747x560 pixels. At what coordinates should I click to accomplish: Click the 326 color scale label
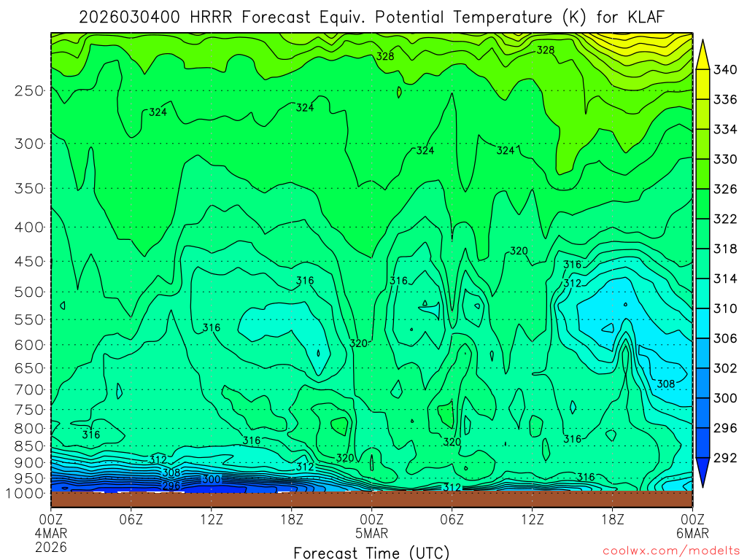[725, 189]
